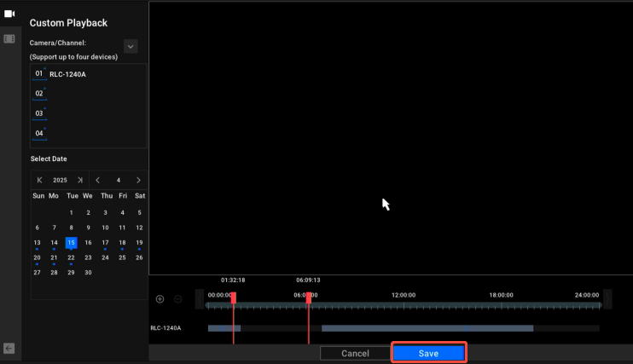Screen dimensions: 633x364
Task: Select April 20 in the calendar
Action: pos(38,257)
